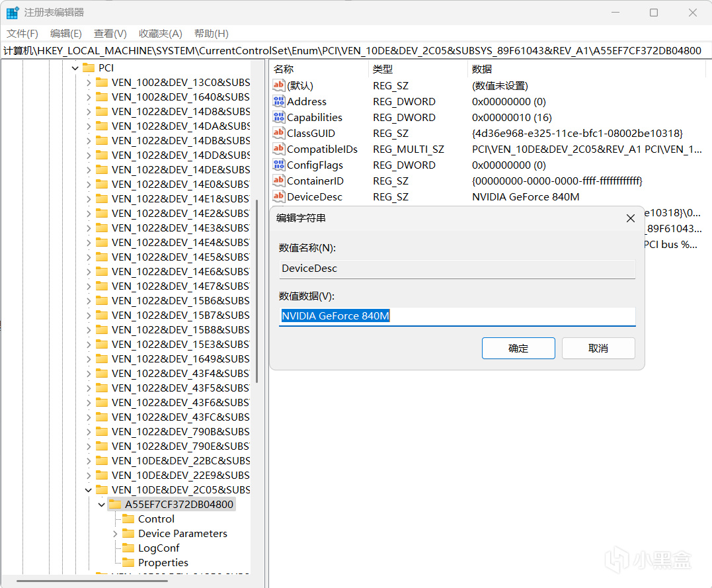Click the VEN_1002&DEV_13C0 folder icon
This screenshot has width=712, height=588.
click(x=102, y=82)
